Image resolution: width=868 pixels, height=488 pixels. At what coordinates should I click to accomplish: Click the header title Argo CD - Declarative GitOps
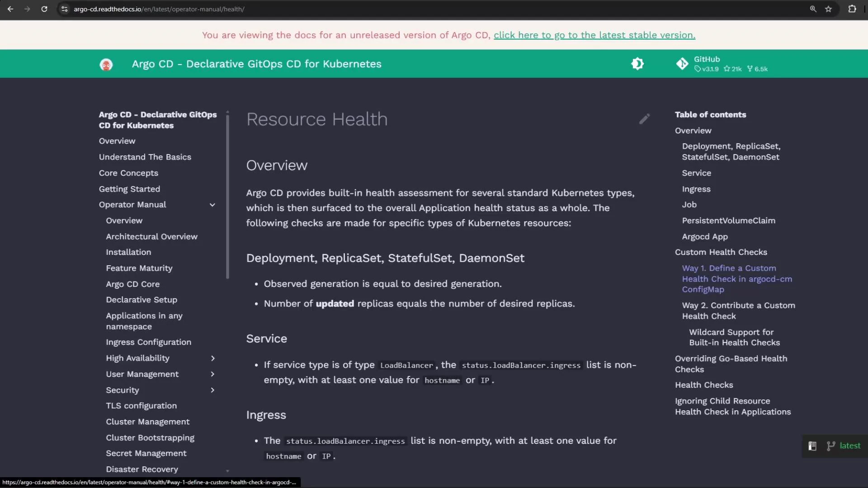256,64
